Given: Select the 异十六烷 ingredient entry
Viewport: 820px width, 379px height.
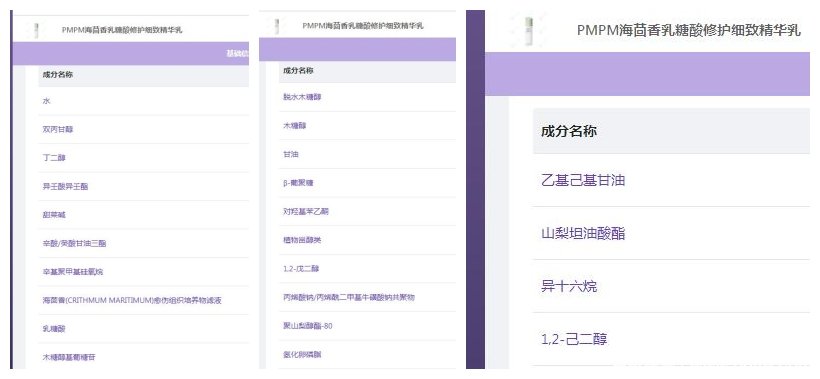Looking at the screenshot, I should [x=569, y=286].
